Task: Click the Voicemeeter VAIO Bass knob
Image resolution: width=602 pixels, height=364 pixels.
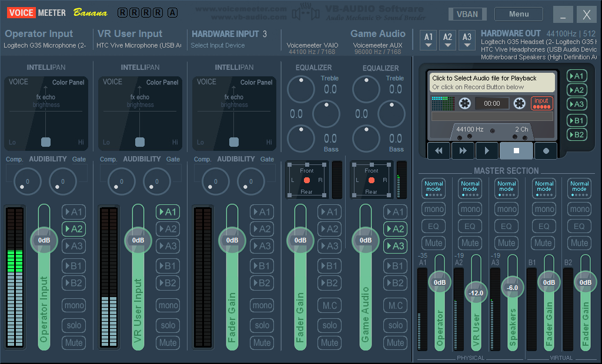Action: pyautogui.click(x=300, y=139)
